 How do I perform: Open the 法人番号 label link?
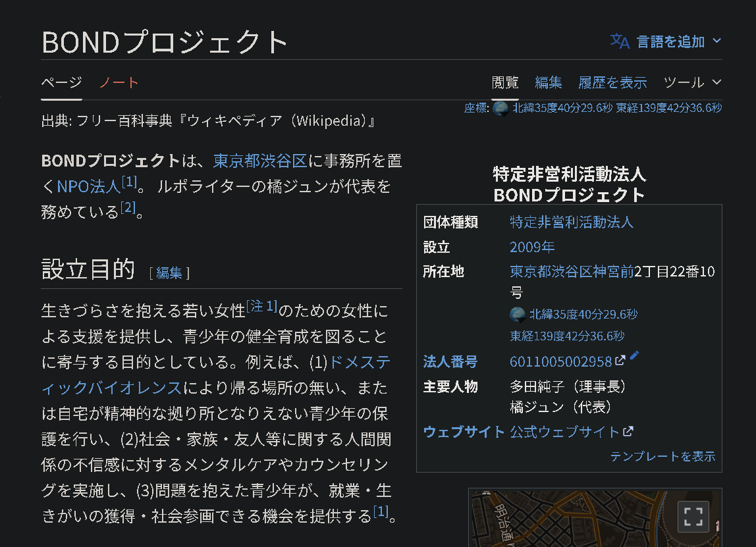450,362
